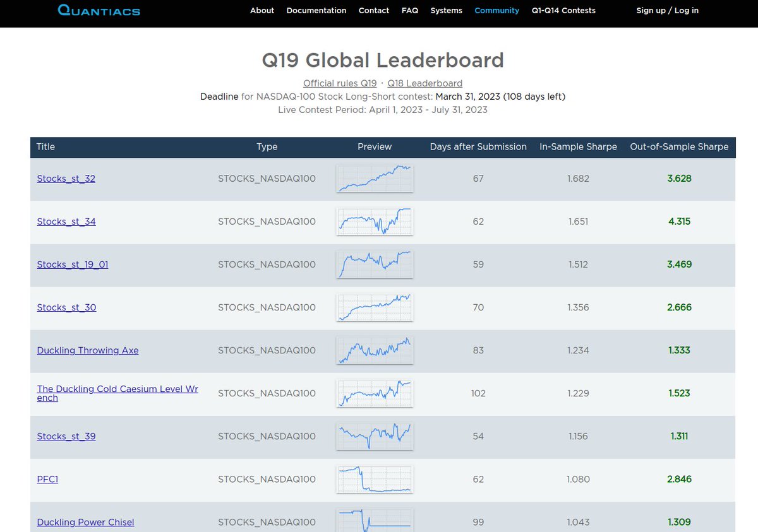Click the days value 67

(478, 179)
